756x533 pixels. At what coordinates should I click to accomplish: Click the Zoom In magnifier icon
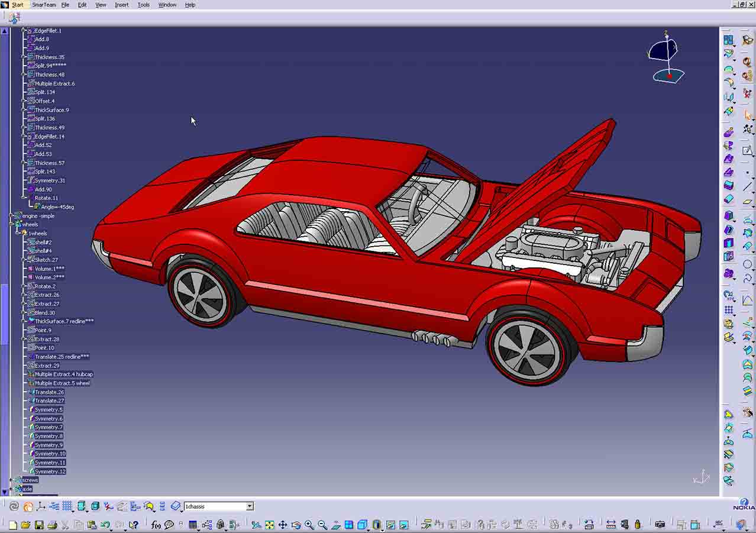[309, 525]
